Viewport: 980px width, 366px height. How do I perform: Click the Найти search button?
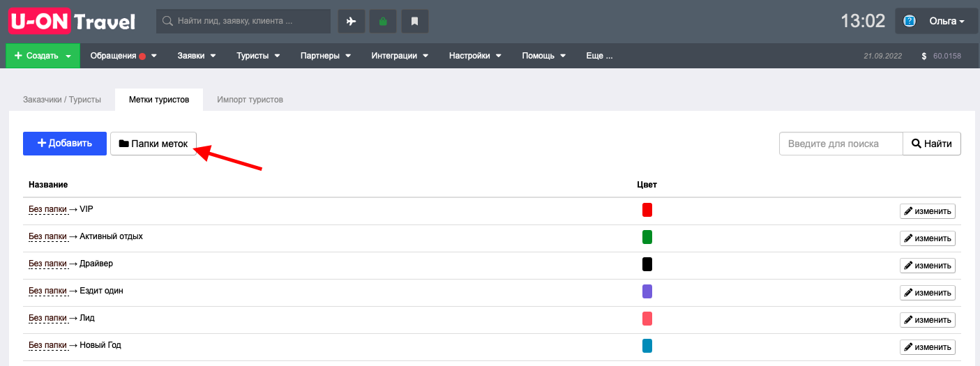point(932,144)
